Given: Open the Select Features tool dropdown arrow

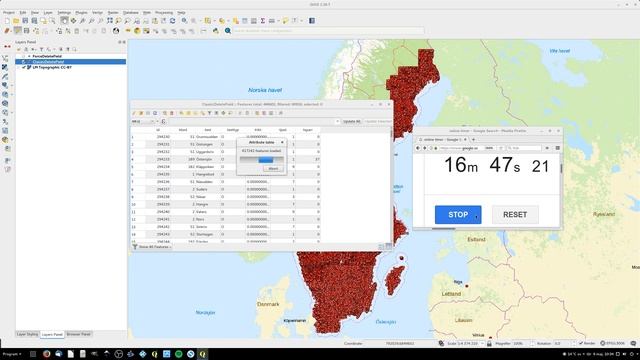Looking at the screenshot, I should click(214, 21).
